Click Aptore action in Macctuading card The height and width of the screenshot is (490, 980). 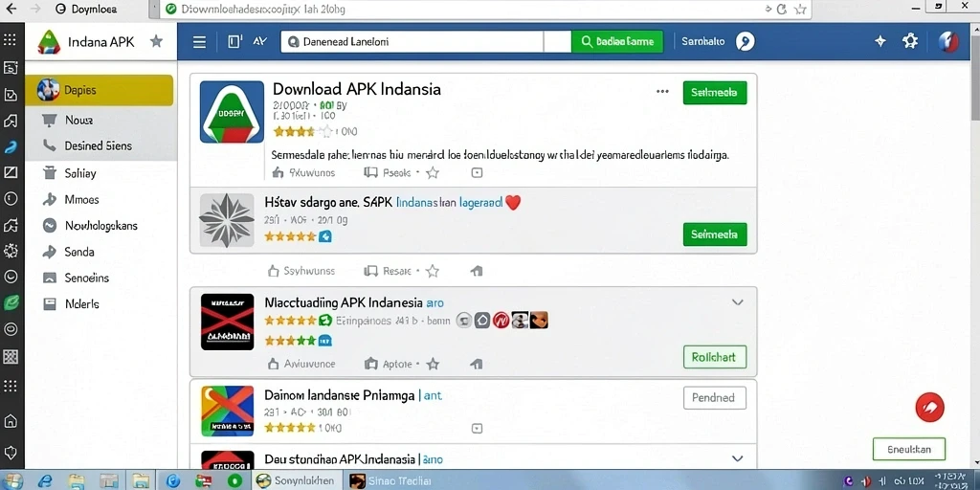[389, 363]
